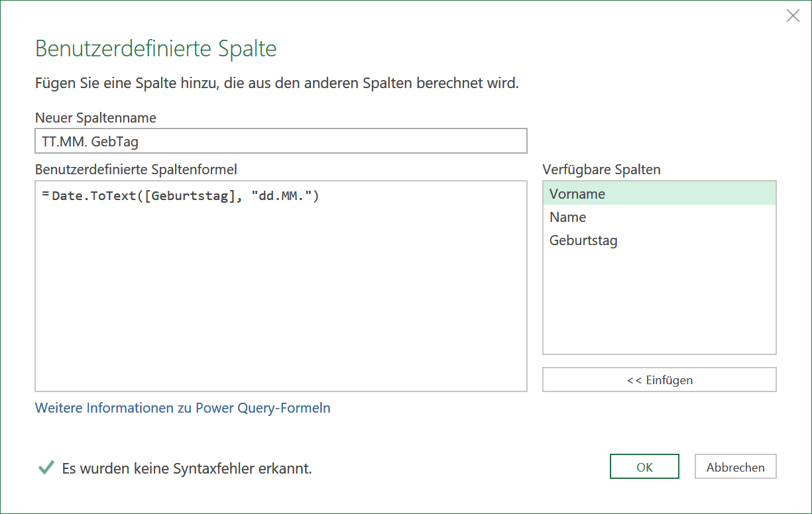812x514 pixels.
Task: Select Vorname in Verfügbare Spalten
Action: point(659,194)
